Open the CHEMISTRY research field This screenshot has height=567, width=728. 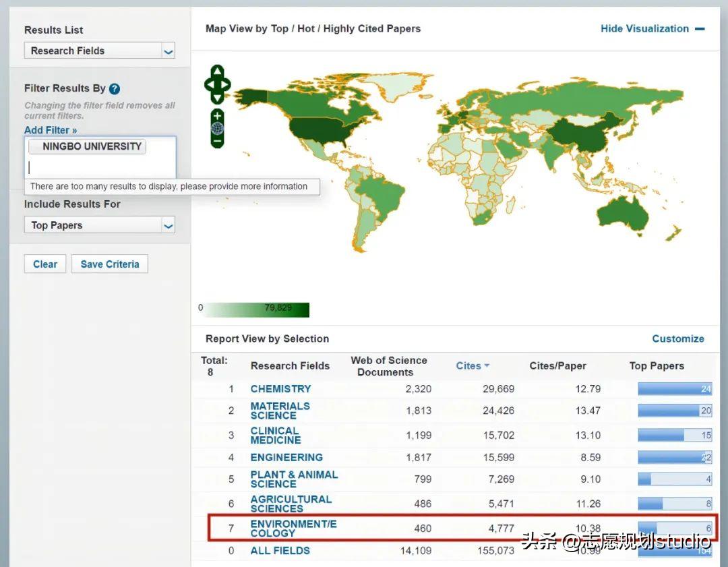pyautogui.click(x=280, y=389)
